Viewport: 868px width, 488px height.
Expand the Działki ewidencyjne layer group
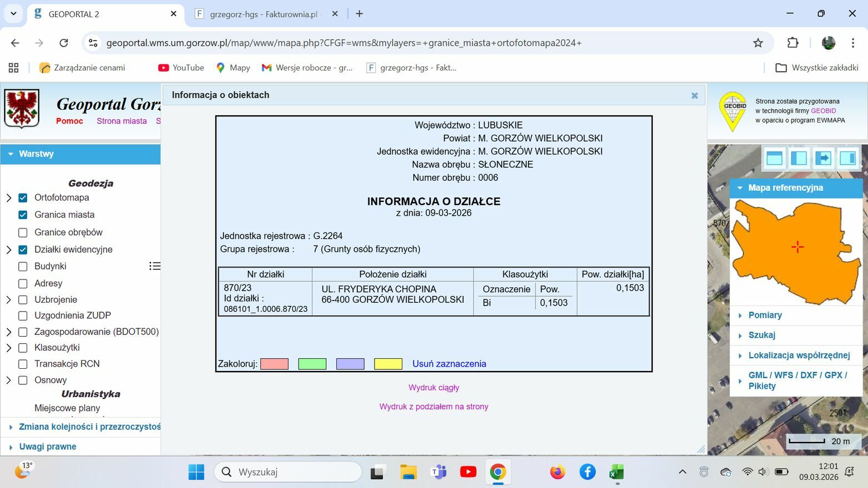coord(9,250)
